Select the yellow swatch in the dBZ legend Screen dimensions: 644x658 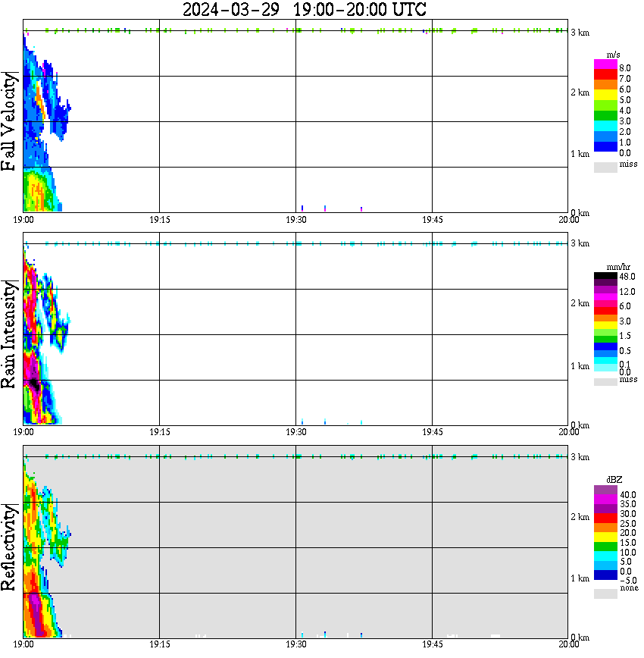point(605,537)
